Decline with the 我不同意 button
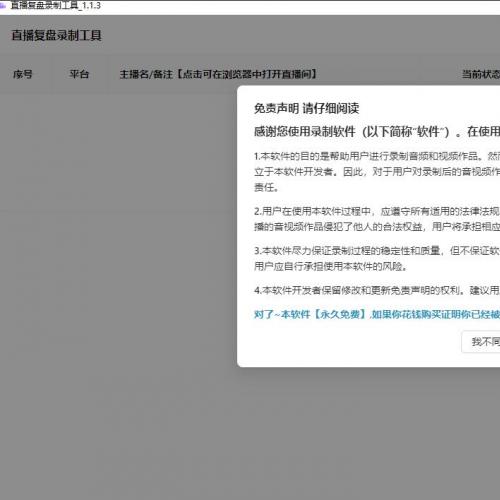Image resolution: width=500 pixels, height=500 pixels. coord(481,342)
